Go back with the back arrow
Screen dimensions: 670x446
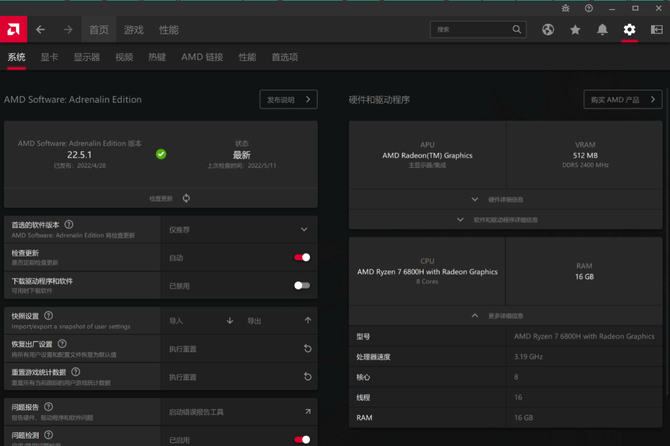coord(41,30)
